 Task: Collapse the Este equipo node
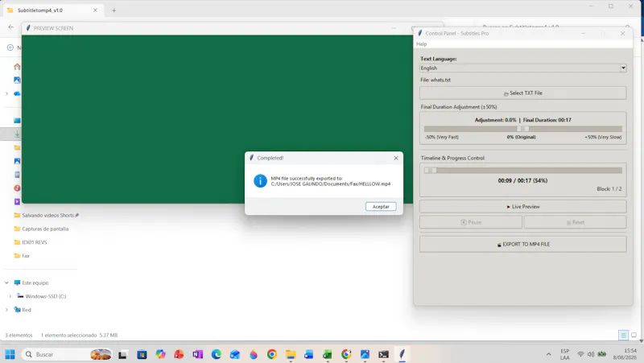point(6,283)
